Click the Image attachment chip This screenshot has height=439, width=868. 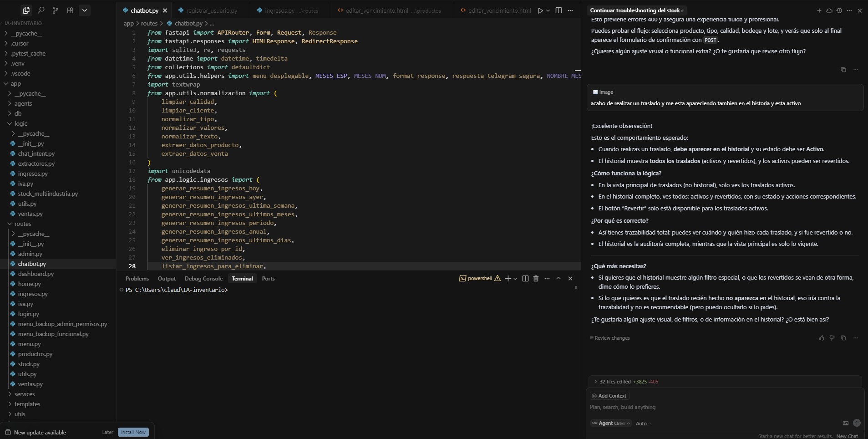click(603, 92)
